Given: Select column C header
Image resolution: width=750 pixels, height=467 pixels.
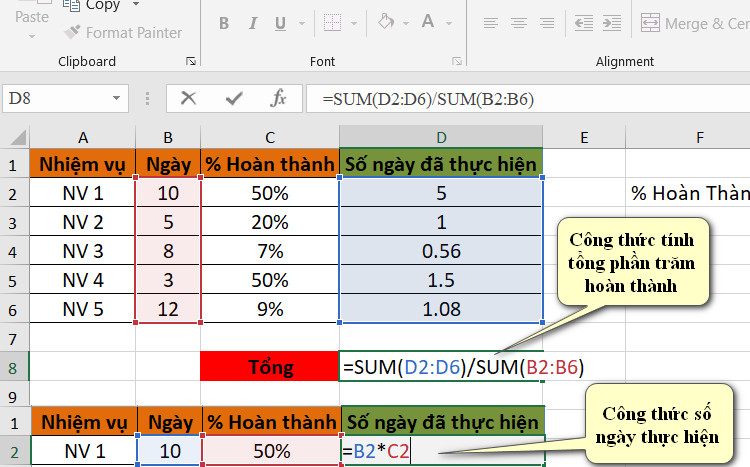Looking at the screenshot, I should pos(270,137).
